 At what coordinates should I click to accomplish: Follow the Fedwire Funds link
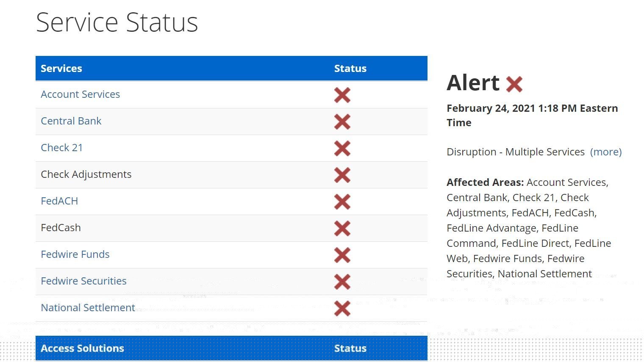[x=75, y=254]
